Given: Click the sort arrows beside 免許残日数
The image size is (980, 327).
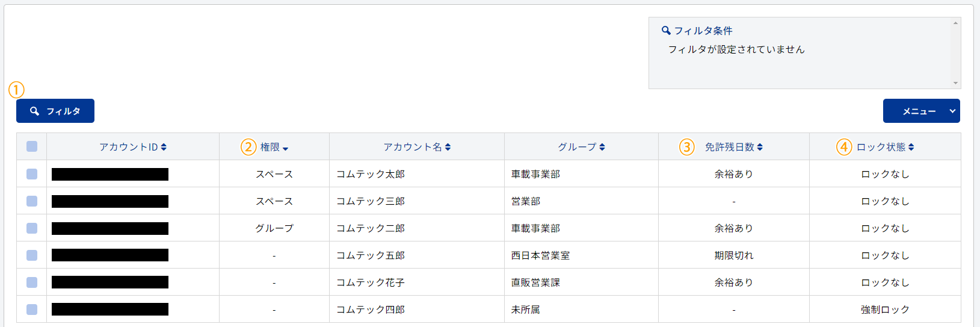Looking at the screenshot, I should click(760, 147).
